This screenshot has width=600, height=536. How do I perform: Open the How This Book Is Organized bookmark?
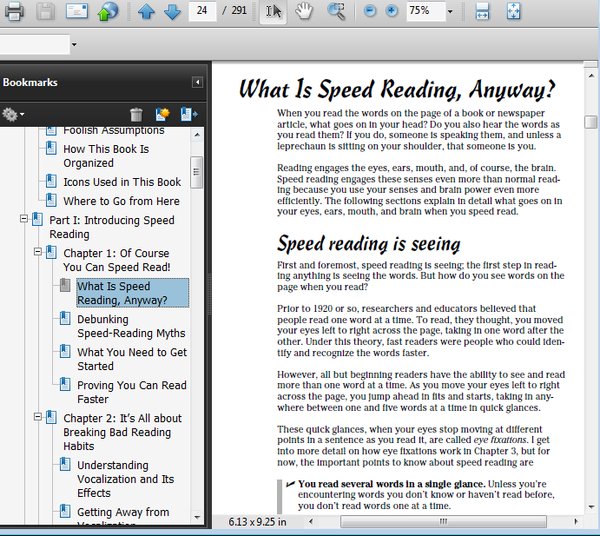(106, 156)
